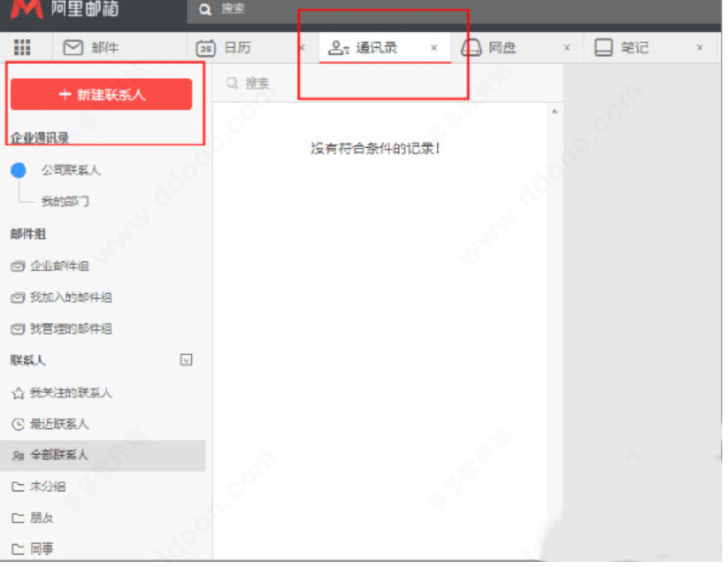The width and height of the screenshot is (728, 567).
Task: Click the magnifier icon in top search bar
Action: [206, 10]
